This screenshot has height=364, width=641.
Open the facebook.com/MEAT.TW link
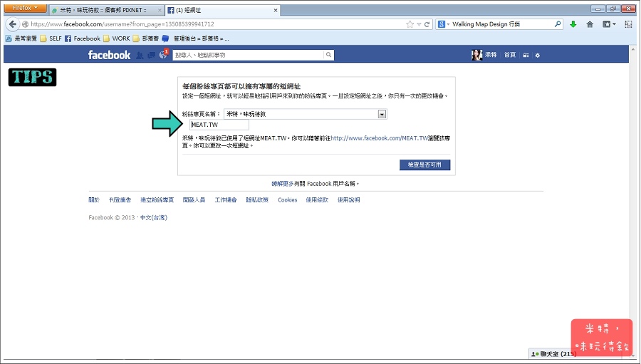tap(379, 138)
